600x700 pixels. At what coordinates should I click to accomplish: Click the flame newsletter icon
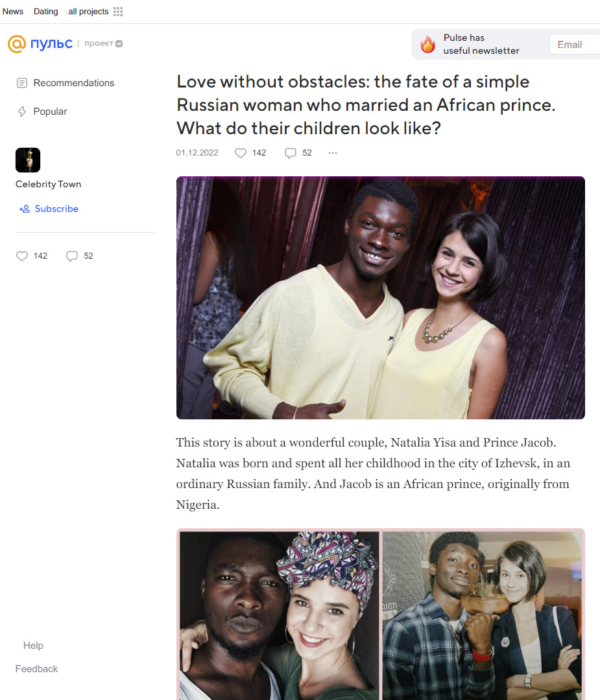(x=427, y=44)
